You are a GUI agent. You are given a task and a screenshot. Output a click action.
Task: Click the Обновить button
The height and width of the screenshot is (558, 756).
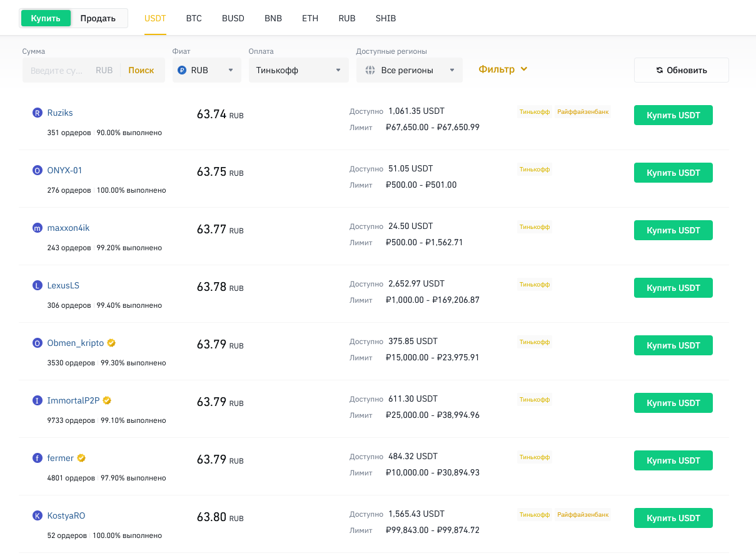click(682, 70)
